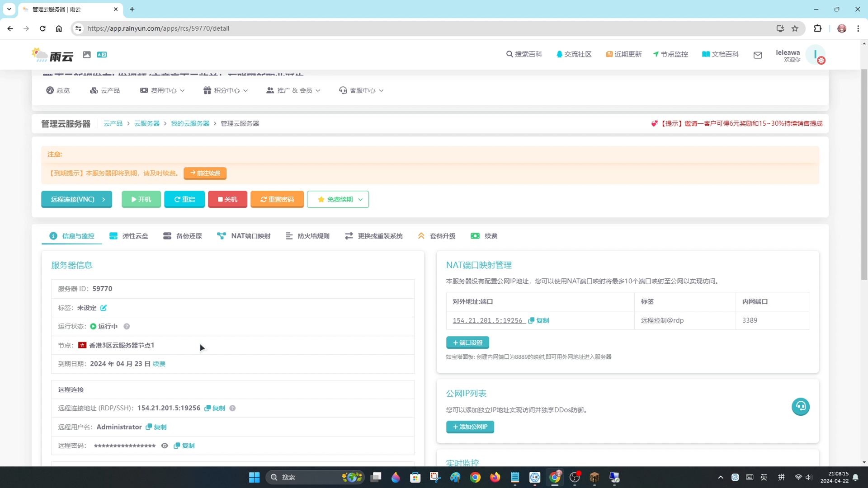Switch to the 续费 tab
868x488 pixels.
pos(484,236)
